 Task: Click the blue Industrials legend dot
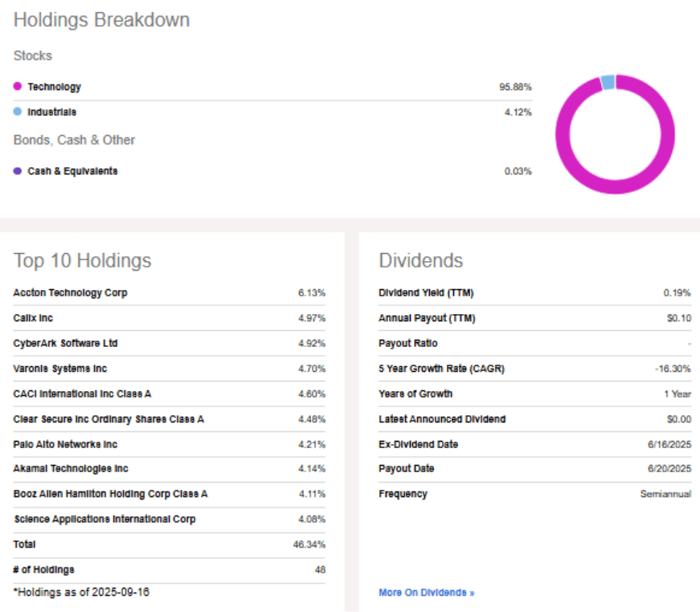coord(18,112)
